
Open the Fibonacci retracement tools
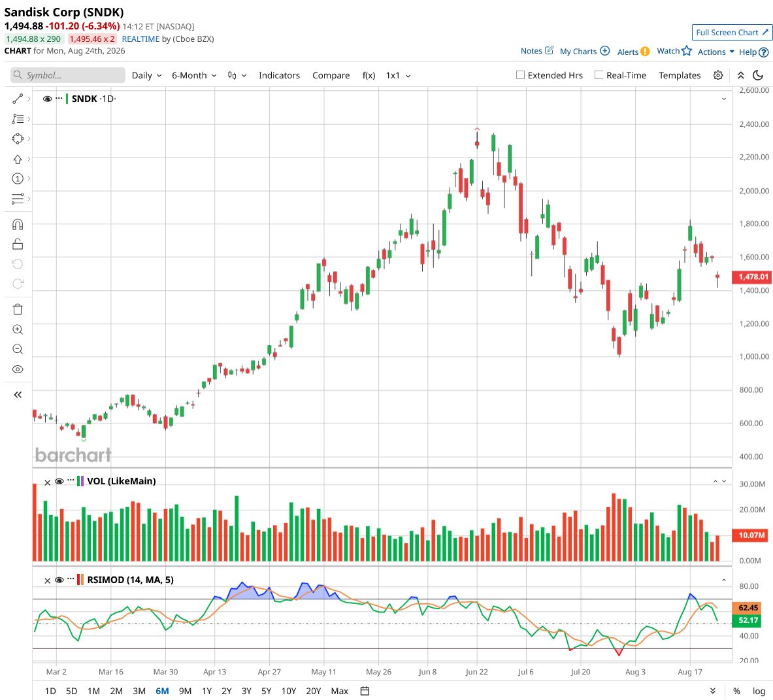click(x=18, y=119)
